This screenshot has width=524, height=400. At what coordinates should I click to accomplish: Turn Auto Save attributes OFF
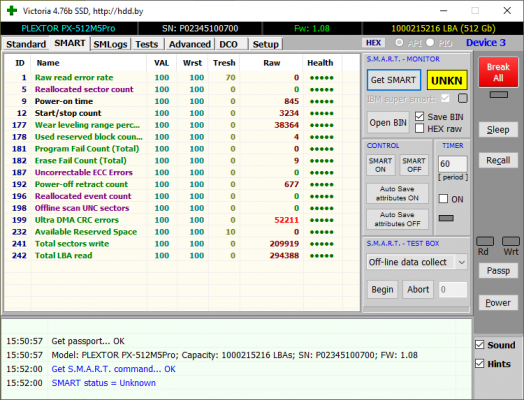click(x=397, y=219)
